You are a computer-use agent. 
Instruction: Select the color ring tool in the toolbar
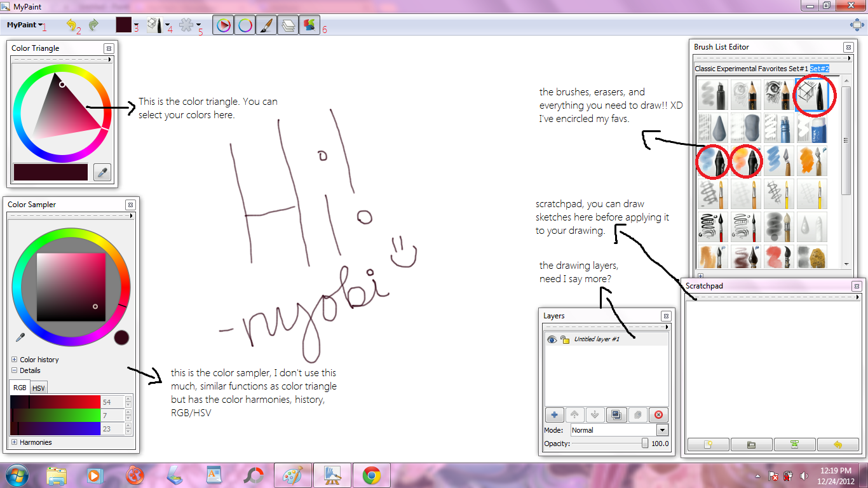point(245,25)
